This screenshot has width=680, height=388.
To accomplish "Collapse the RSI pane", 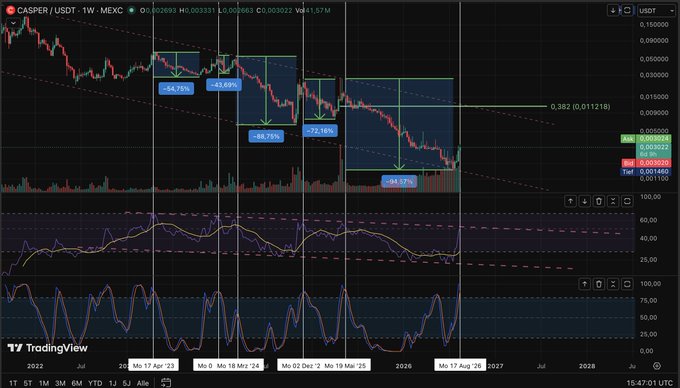I will [x=613, y=201].
